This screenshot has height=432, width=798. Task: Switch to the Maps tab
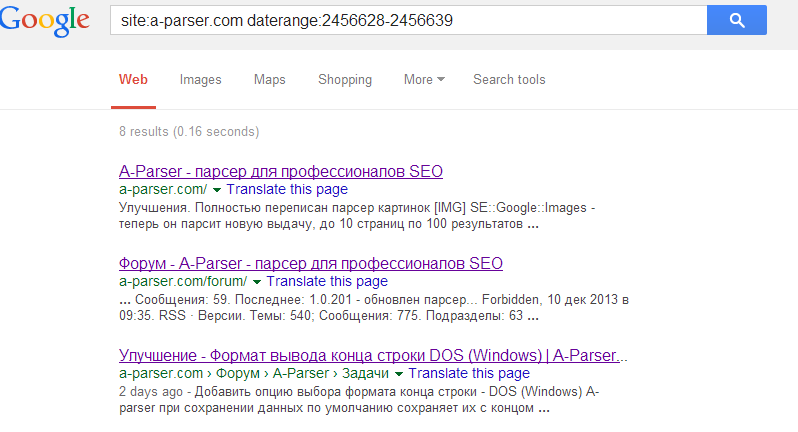pos(270,80)
